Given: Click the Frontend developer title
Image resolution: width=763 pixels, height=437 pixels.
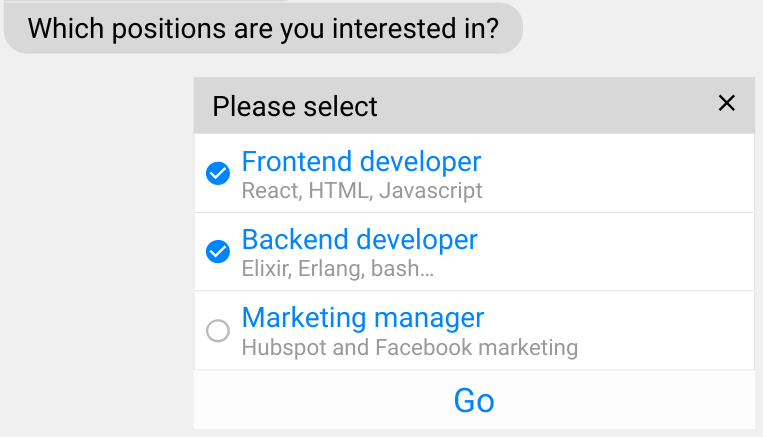Looking at the screenshot, I should [361, 161].
